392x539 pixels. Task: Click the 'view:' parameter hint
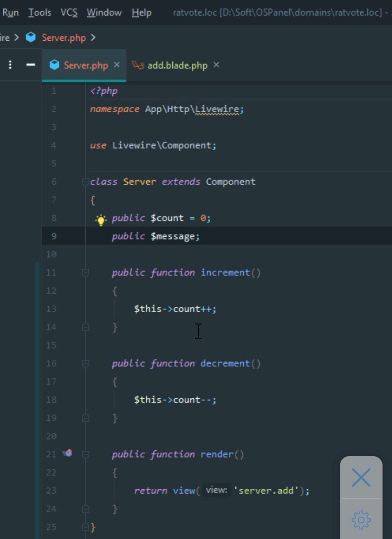coord(216,490)
